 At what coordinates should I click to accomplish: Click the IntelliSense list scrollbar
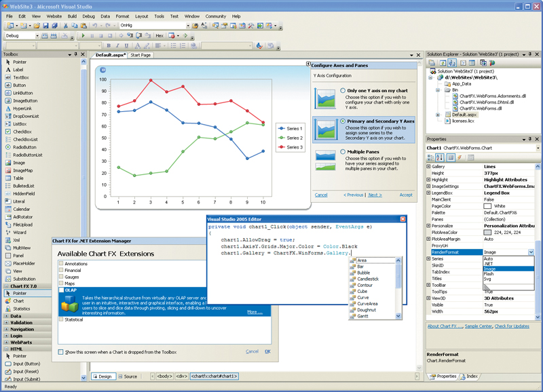[x=398, y=288]
